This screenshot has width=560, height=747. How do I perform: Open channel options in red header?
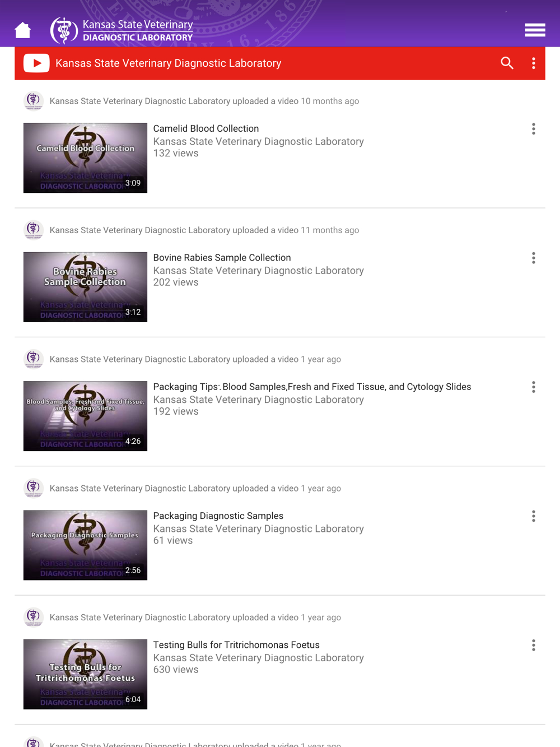pos(534,63)
